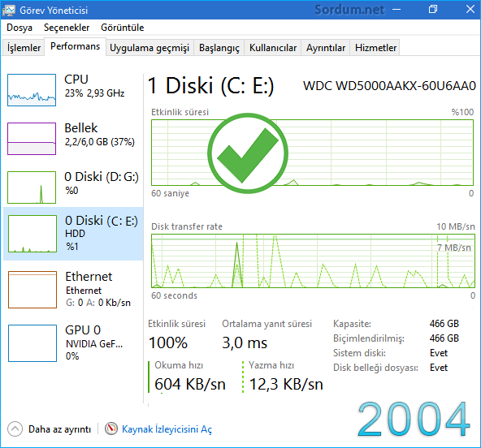Open the Kullanıcılar tab

pos(273,48)
